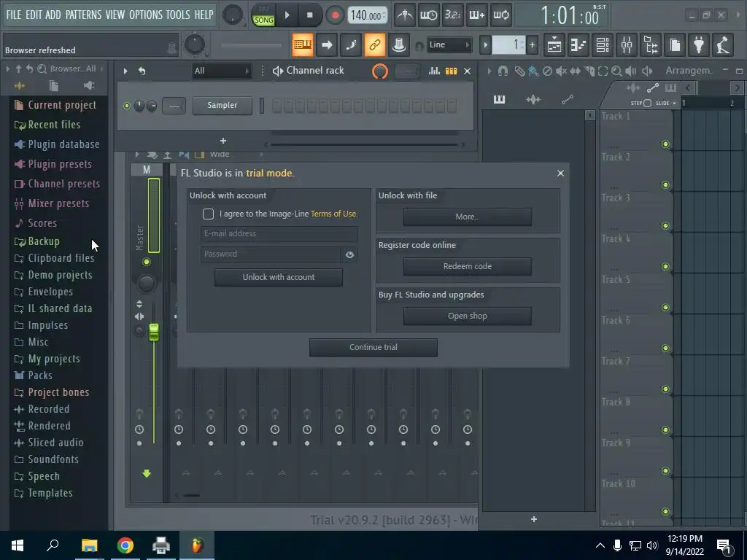Screen dimensions: 747x560
Task: Click the Record button
Action: click(335, 15)
